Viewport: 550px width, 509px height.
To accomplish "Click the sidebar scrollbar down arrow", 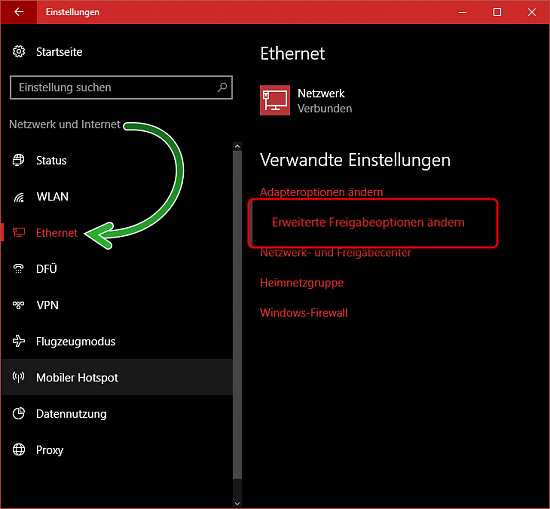I will [x=237, y=503].
